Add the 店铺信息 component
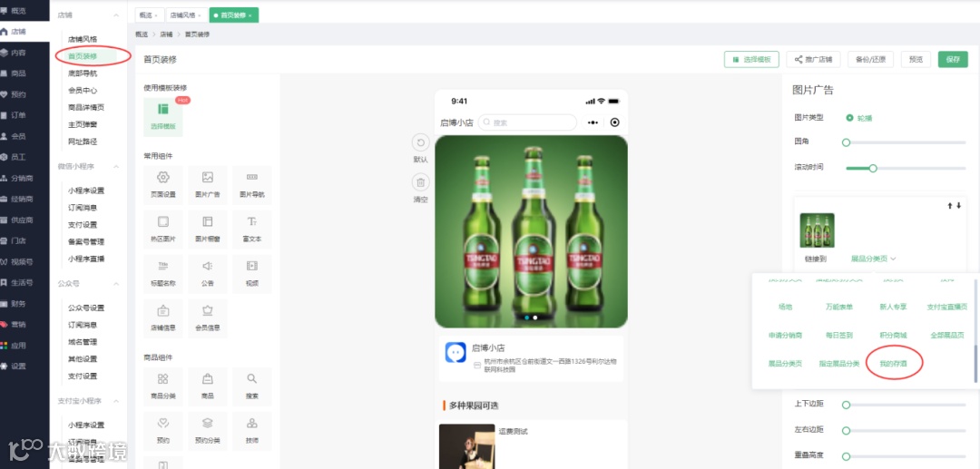The image size is (980, 469). pyautogui.click(x=163, y=318)
